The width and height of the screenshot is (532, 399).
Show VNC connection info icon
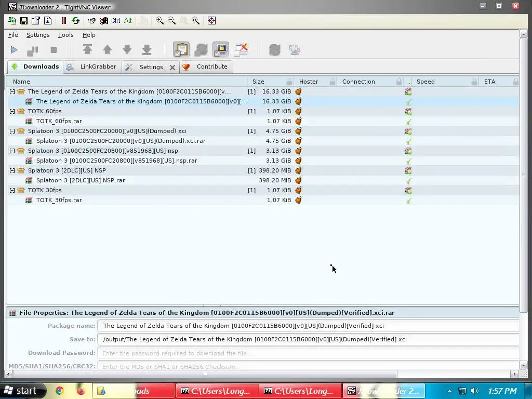point(47,21)
